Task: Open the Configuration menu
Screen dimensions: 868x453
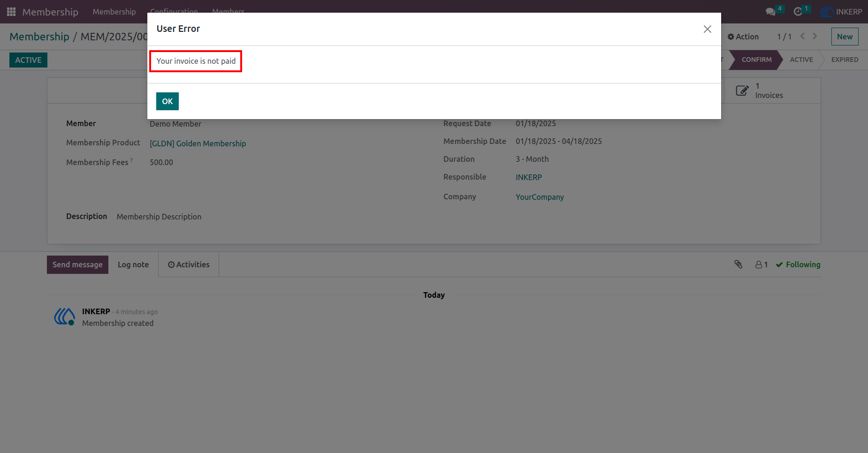Action: click(x=174, y=11)
